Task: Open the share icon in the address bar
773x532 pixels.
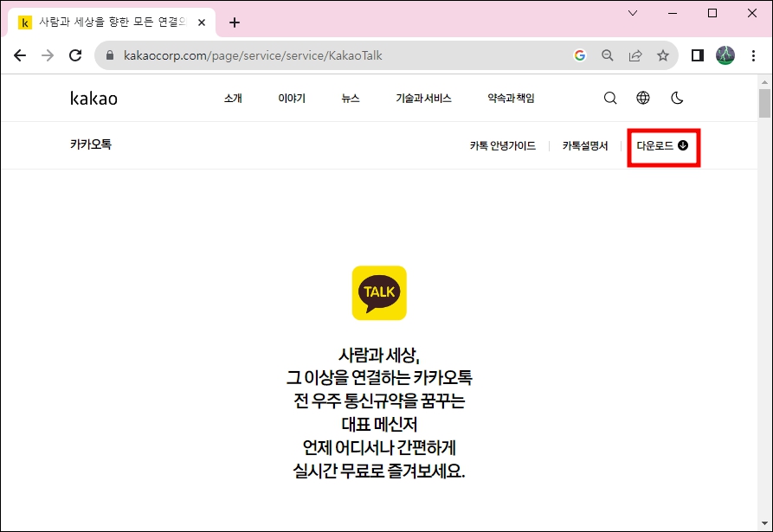Action: coord(635,54)
